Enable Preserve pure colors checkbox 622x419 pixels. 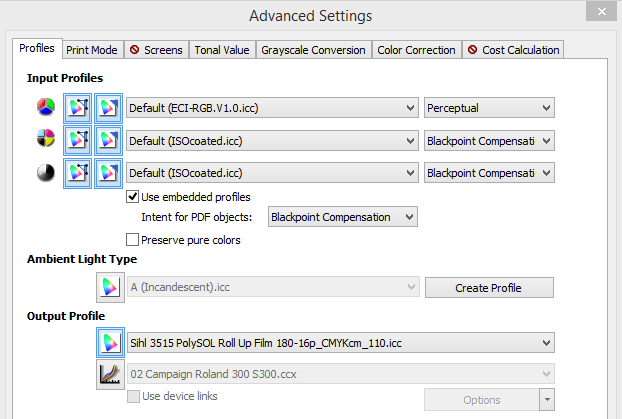coord(133,240)
